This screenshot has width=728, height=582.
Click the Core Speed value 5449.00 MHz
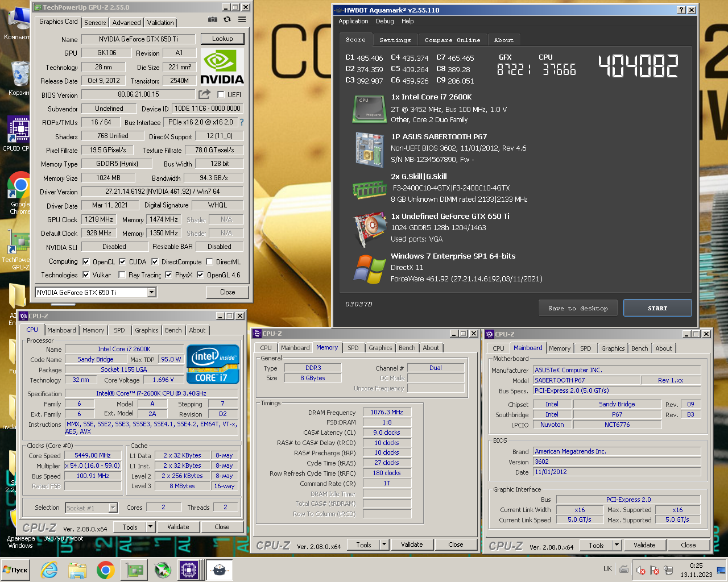(93, 455)
